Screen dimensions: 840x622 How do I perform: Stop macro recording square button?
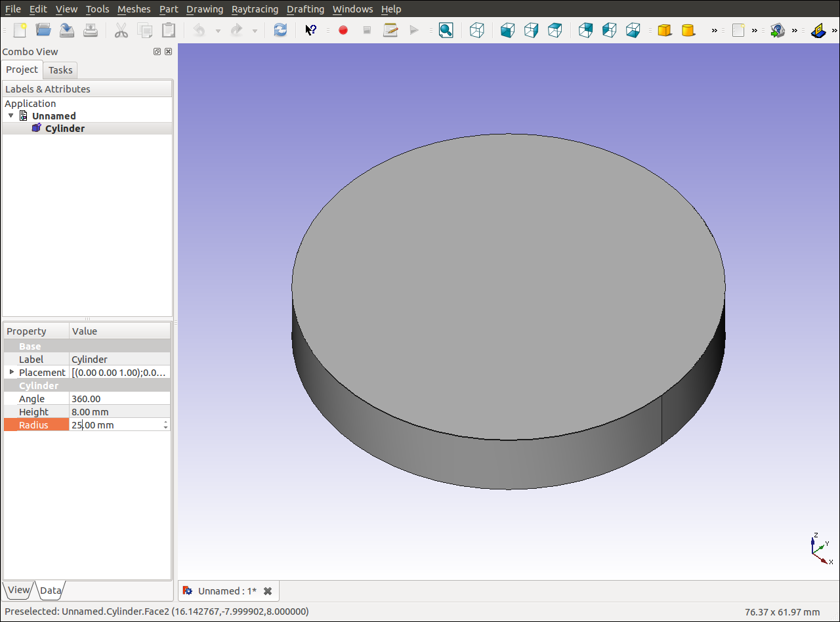[367, 30]
